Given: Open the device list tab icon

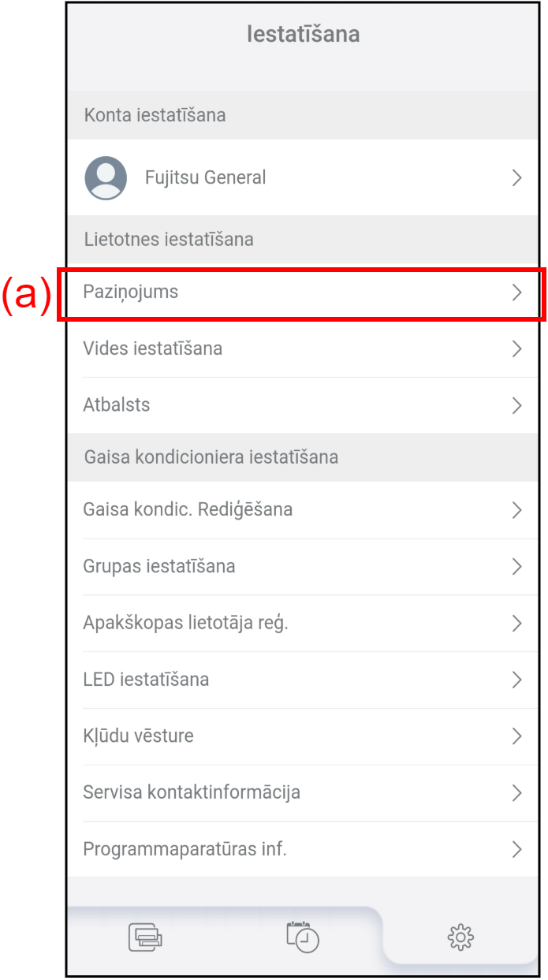Looking at the screenshot, I should pos(146,937).
